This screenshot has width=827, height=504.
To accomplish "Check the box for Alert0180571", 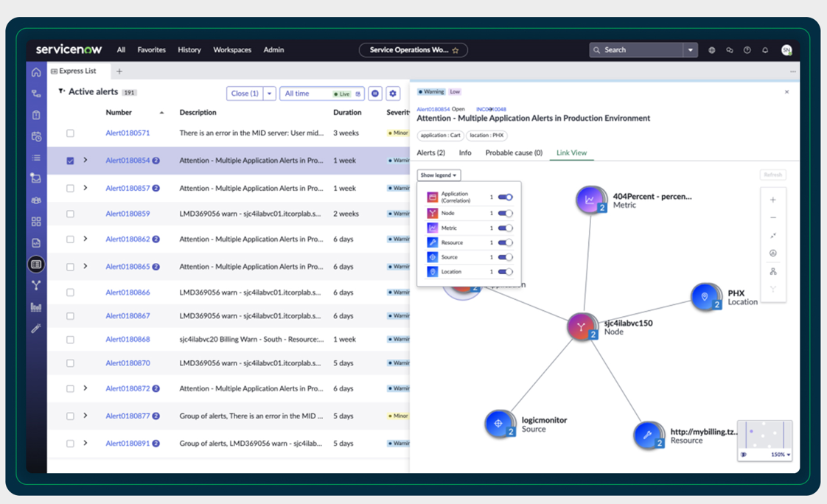I will click(70, 133).
